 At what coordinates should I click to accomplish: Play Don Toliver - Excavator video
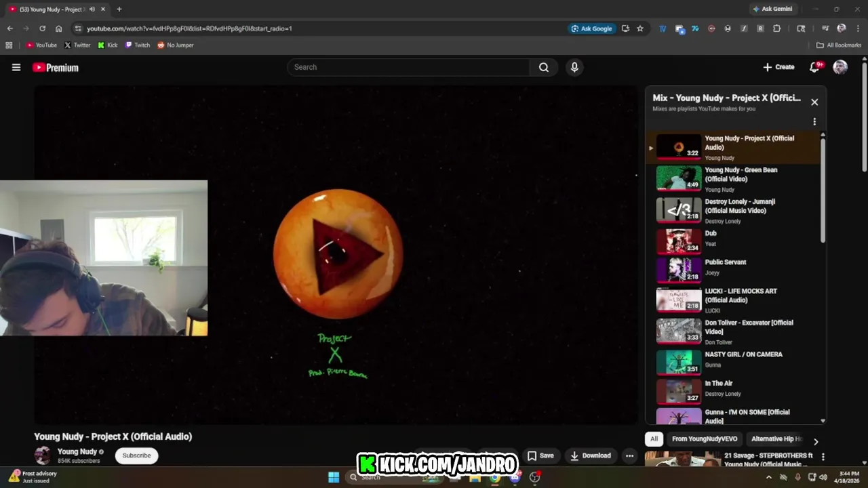(732, 331)
